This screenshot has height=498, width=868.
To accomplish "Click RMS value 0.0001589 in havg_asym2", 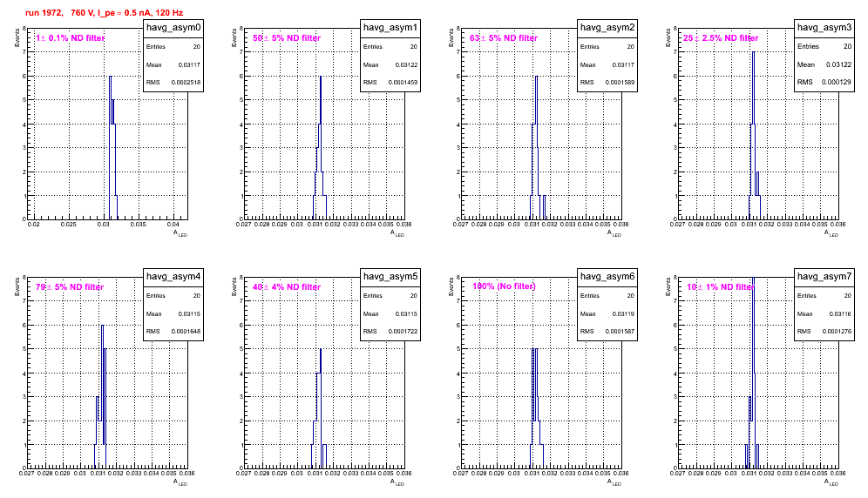I will [x=620, y=83].
